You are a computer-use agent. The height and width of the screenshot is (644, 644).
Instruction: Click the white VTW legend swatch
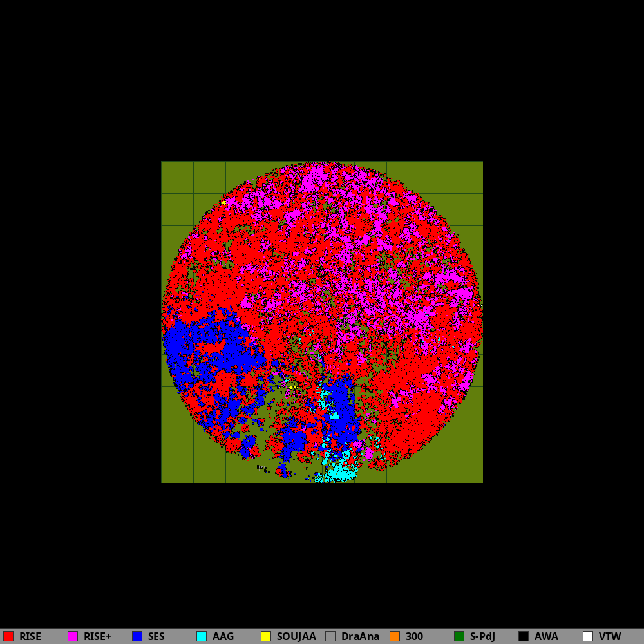588,636
